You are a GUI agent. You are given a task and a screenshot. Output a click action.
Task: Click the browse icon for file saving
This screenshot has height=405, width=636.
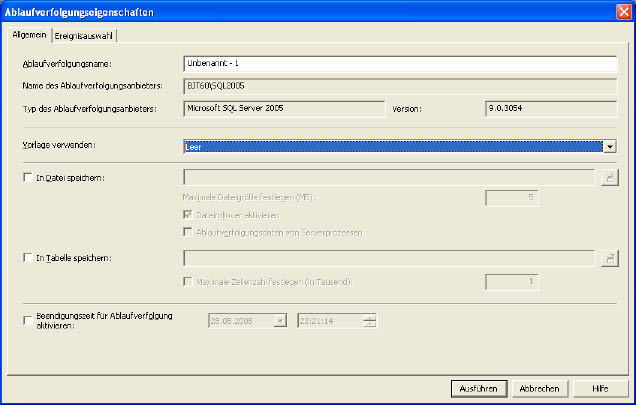[x=609, y=177]
